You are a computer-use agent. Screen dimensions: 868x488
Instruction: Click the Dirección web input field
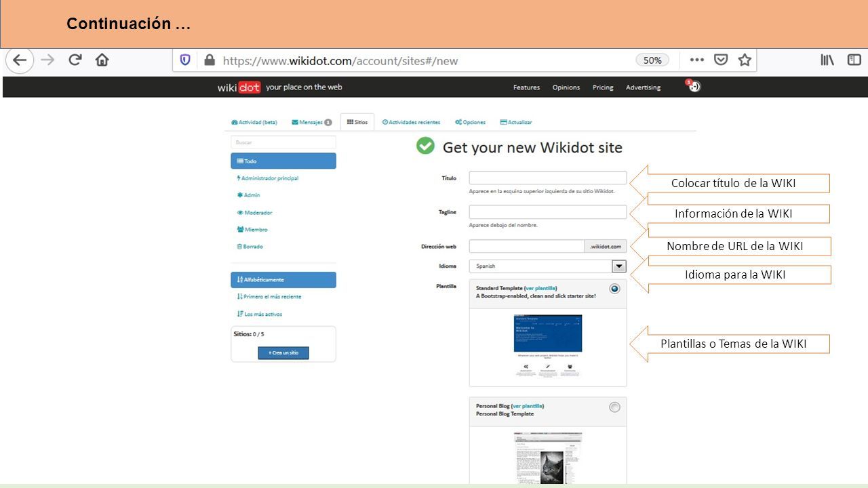click(x=527, y=246)
